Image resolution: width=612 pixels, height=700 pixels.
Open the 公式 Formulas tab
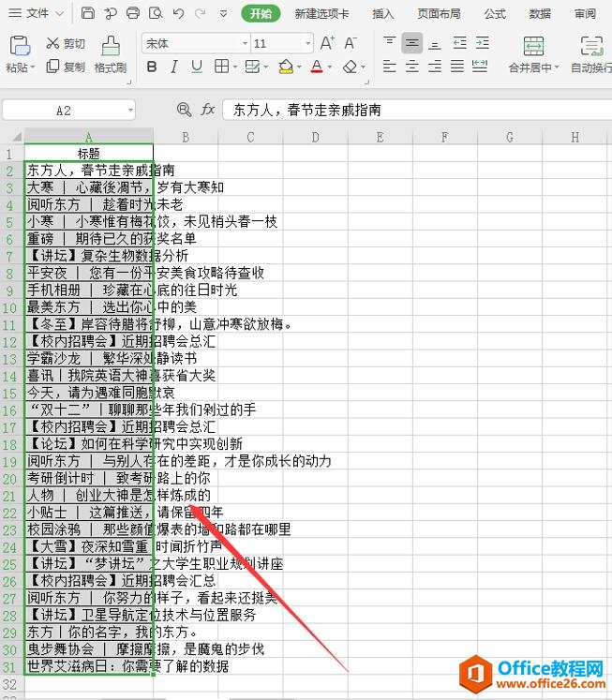click(495, 13)
